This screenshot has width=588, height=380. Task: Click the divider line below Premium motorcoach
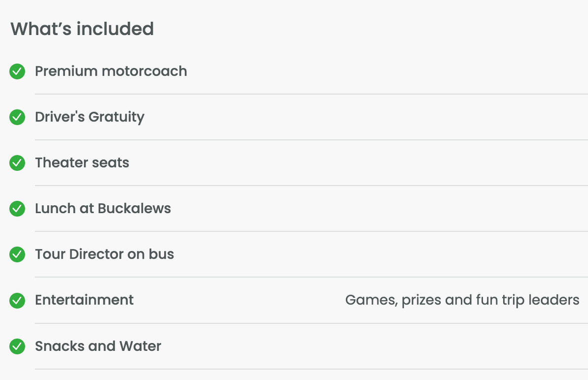(311, 94)
